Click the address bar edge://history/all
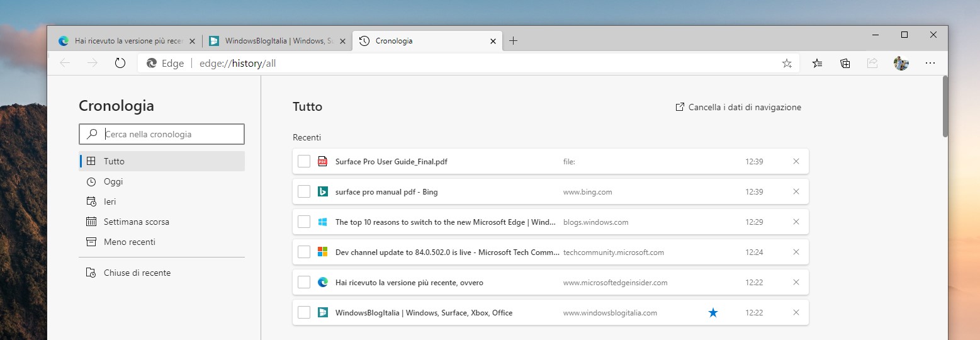The width and height of the screenshot is (980, 340). point(469,63)
